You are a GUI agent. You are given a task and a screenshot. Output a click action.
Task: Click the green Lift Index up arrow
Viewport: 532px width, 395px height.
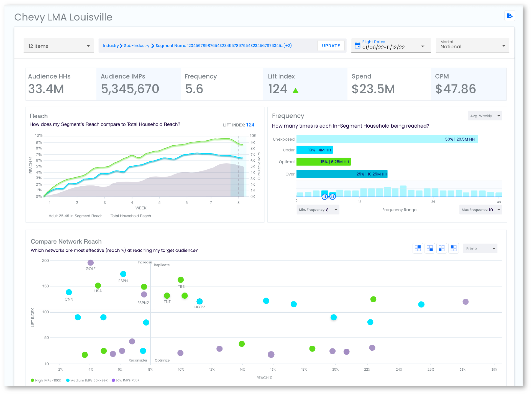295,90
